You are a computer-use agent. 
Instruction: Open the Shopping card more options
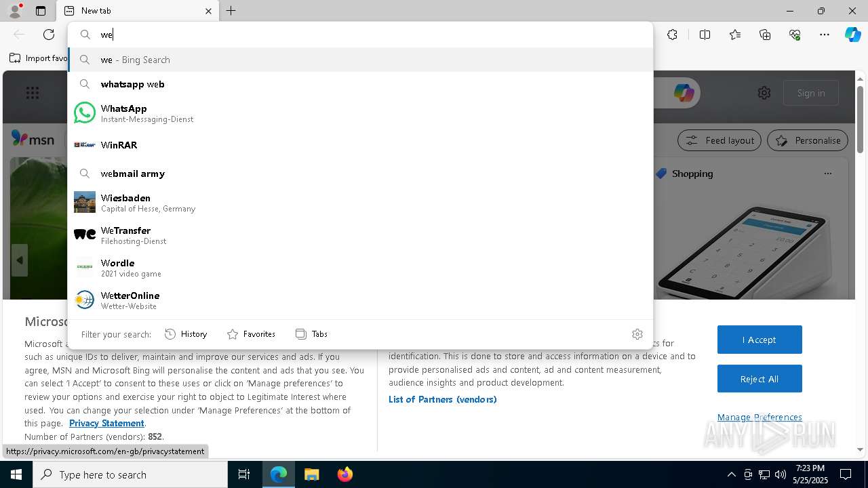click(827, 174)
